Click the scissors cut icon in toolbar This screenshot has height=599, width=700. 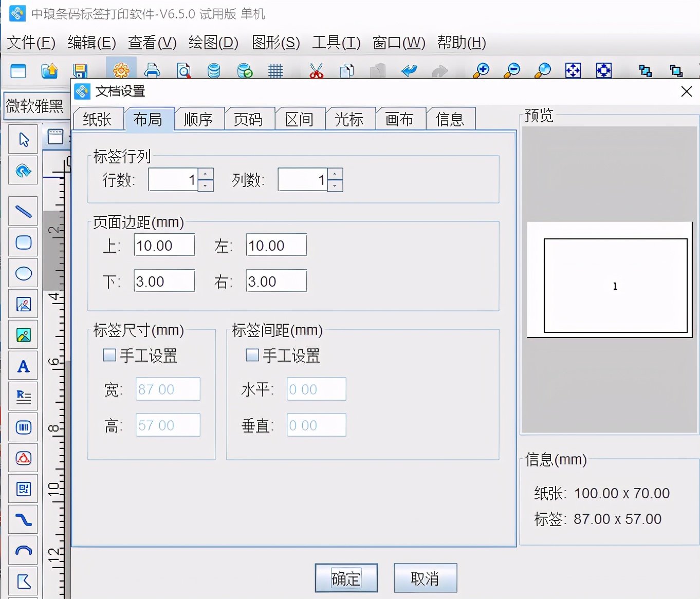point(316,70)
